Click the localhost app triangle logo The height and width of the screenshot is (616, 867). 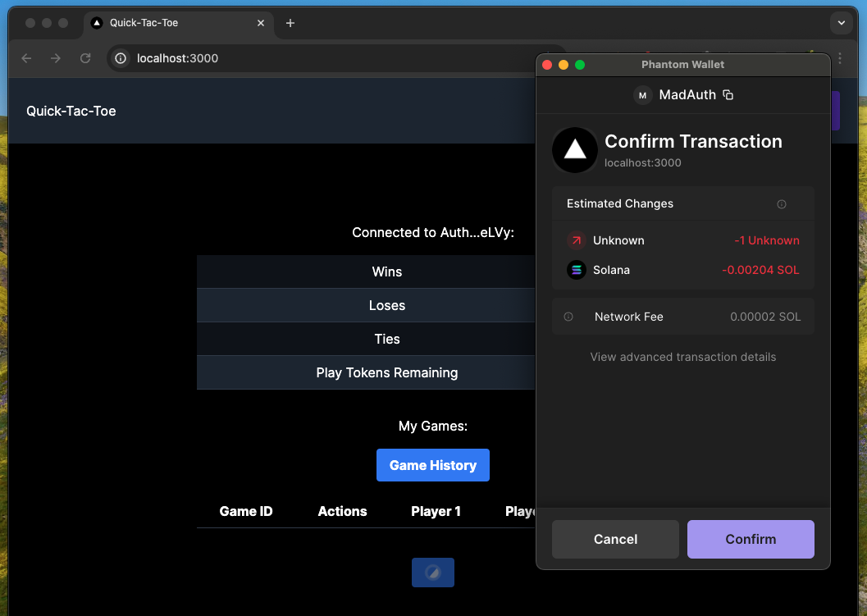[x=575, y=150]
